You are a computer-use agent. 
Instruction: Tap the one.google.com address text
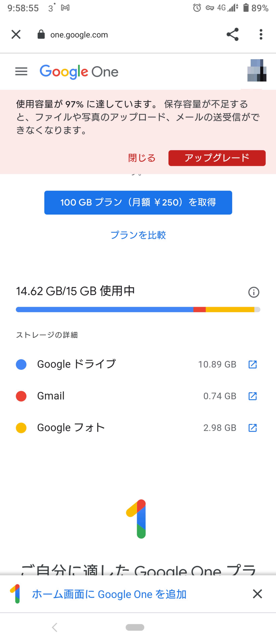coord(79,35)
